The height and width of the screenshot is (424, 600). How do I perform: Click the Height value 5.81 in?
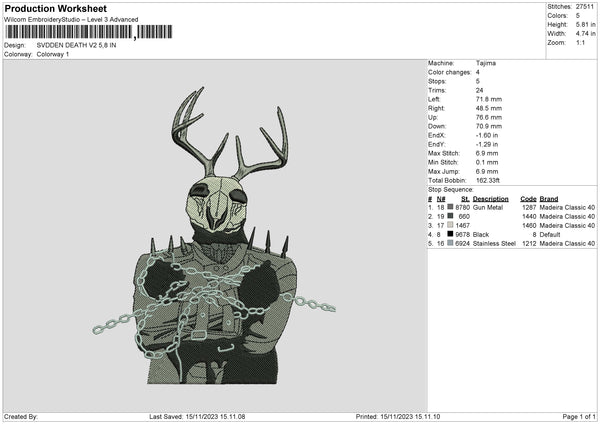(585, 24)
